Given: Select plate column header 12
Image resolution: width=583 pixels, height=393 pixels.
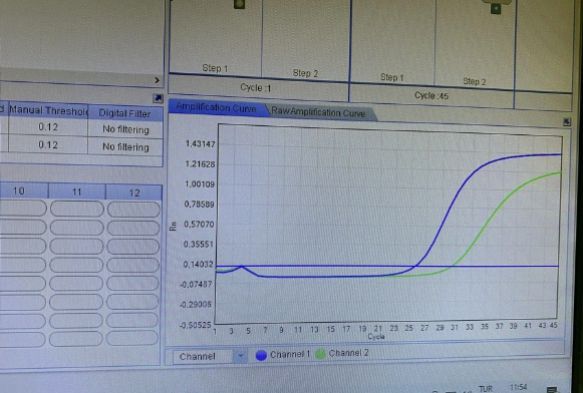Looking at the screenshot, I should (x=134, y=193).
